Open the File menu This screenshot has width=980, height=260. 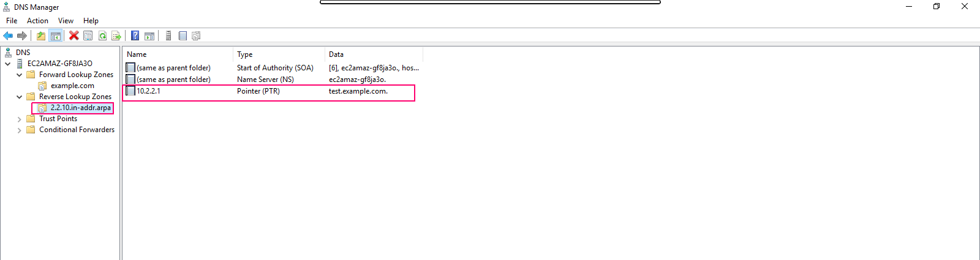(x=12, y=21)
